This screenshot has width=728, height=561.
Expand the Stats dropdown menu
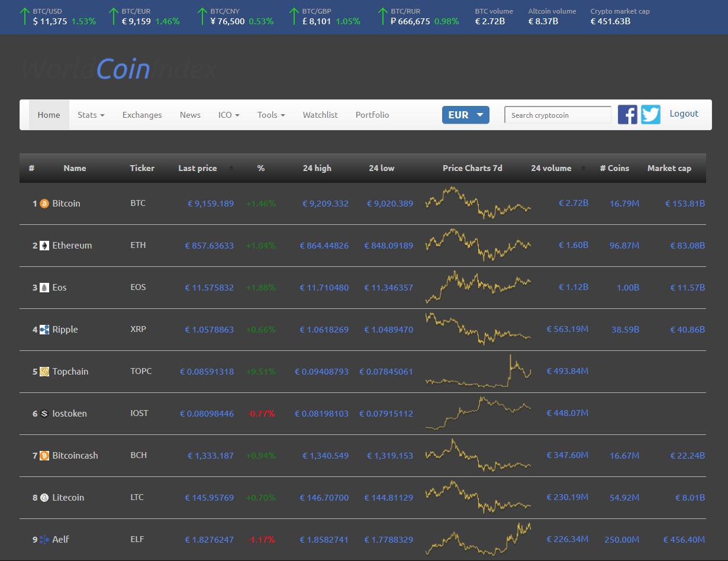coord(91,115)
